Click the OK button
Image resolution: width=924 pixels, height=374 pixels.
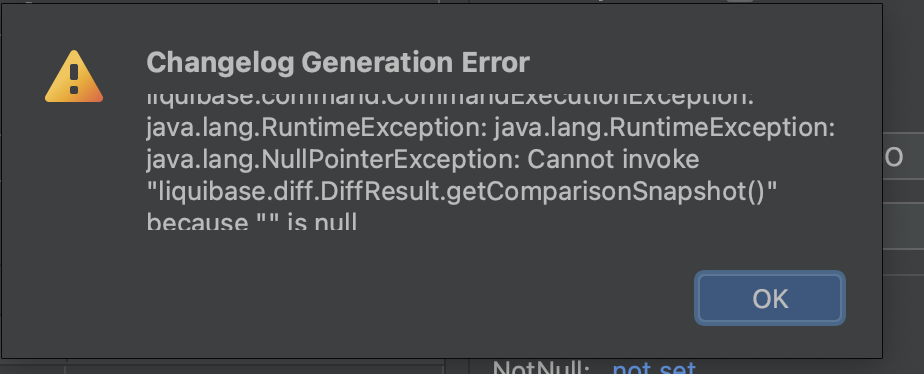coord(770,298)
